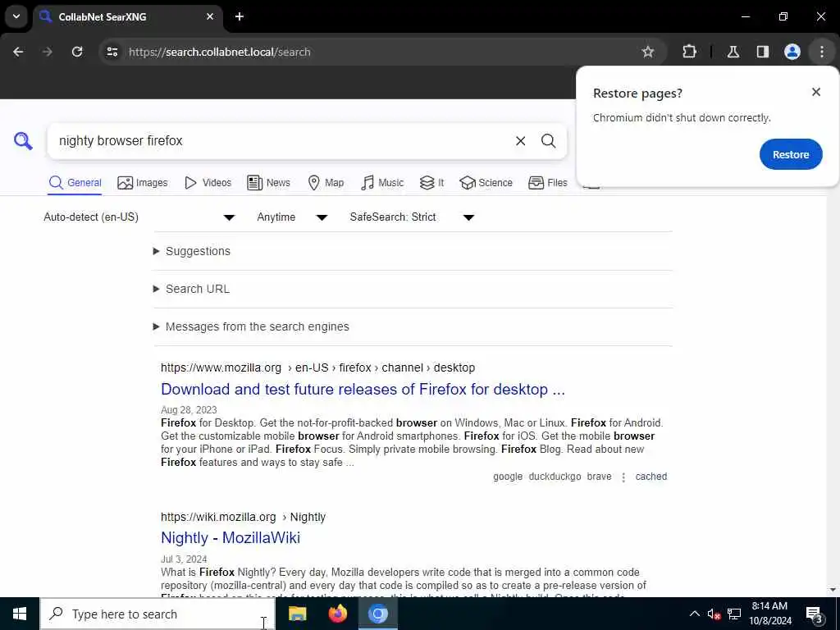Open the SafeSearch: Strict dropdown

(412, 217)
